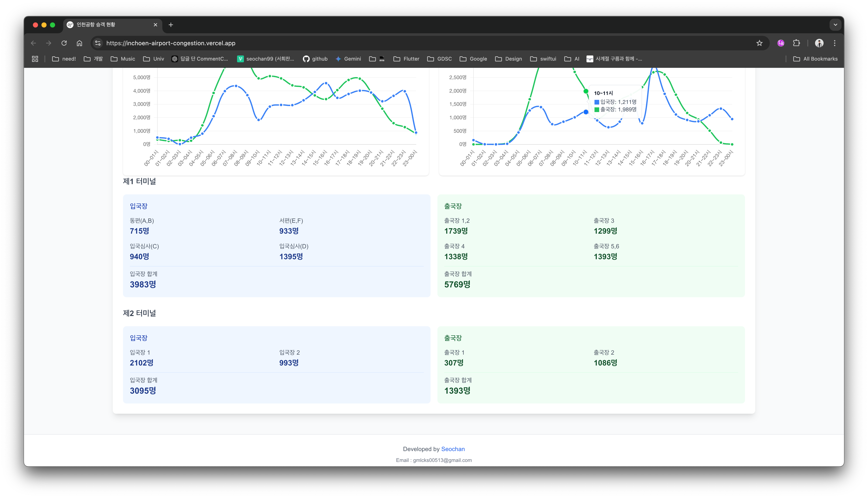The width and height of the screenshot is (868, 498).
Task: Open the Gemini bookmark
Action: click(348, 59)
